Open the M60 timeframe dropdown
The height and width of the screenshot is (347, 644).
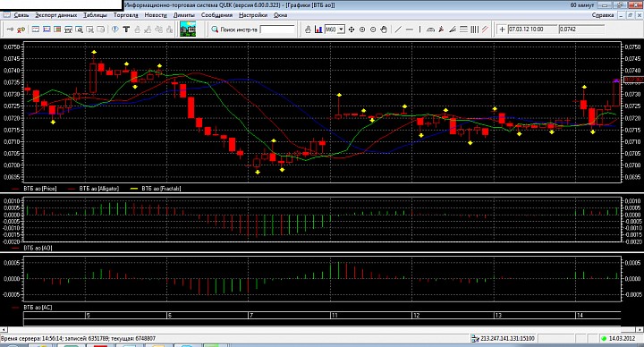(341, 30)
